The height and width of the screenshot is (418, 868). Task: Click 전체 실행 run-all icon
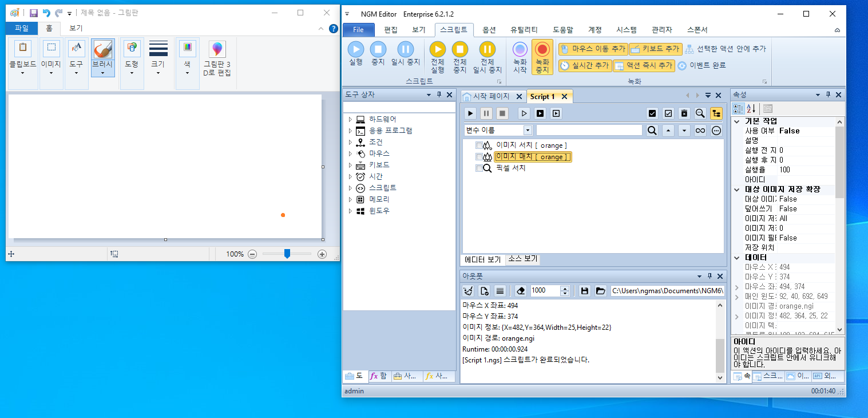click(x=437, y=57)
